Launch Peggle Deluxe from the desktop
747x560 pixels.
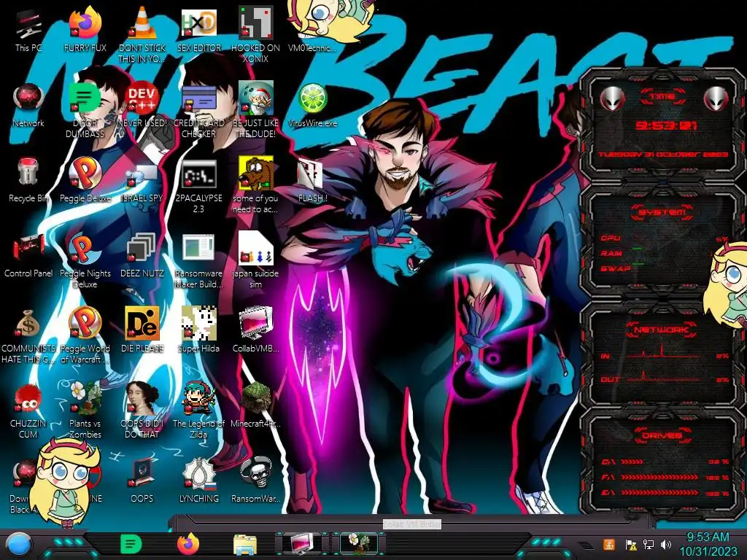[85, 181]
